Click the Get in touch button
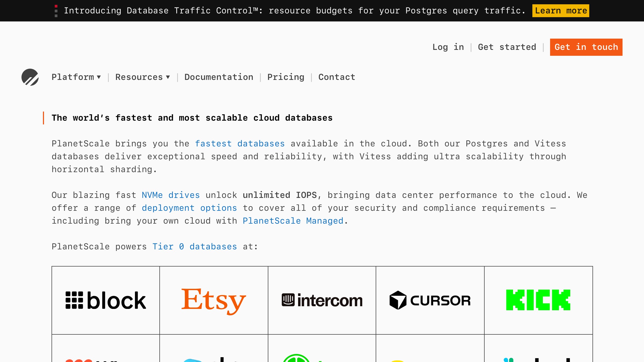This screenshot has height=362, width=644. pos(586,47)
